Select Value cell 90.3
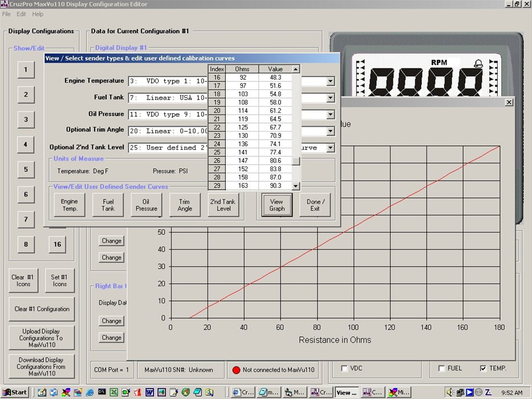 (275, 186)
